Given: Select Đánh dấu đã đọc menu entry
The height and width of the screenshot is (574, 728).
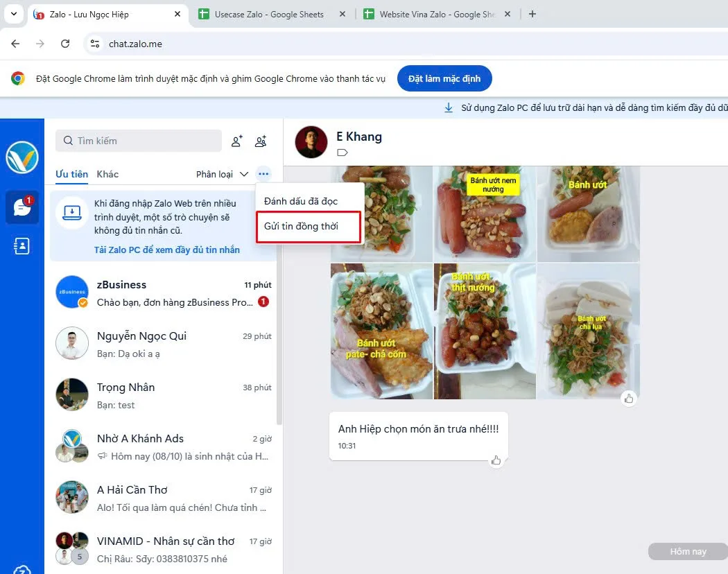Looking at the screenshot, I should click(x=301, y=201).
